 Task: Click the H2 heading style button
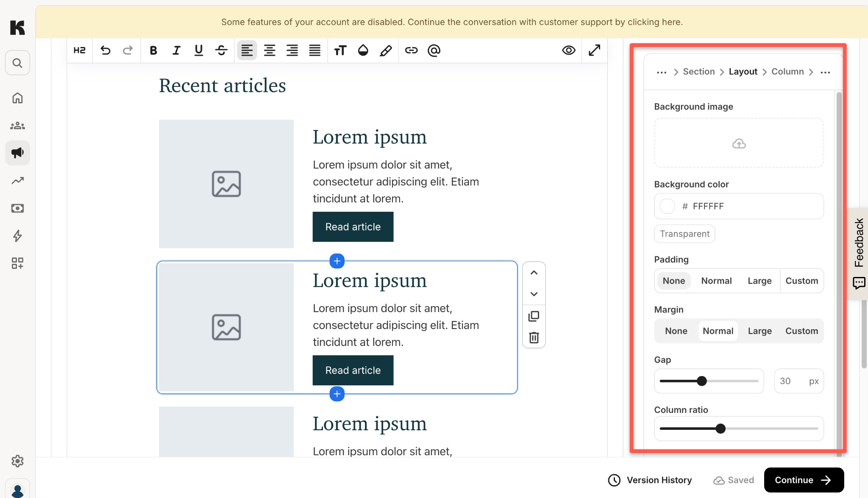pos(79,50)
